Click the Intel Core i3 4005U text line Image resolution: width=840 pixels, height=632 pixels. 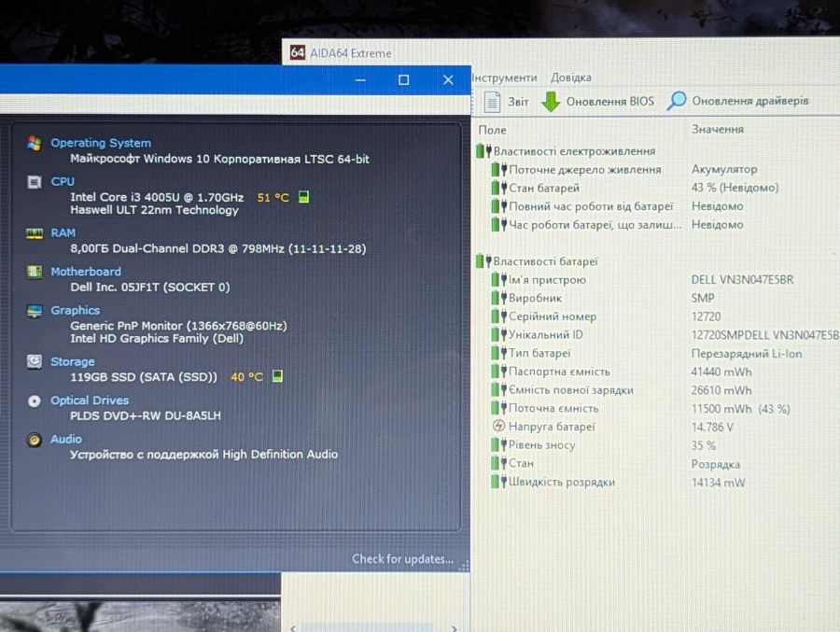[x=157, y=197]
